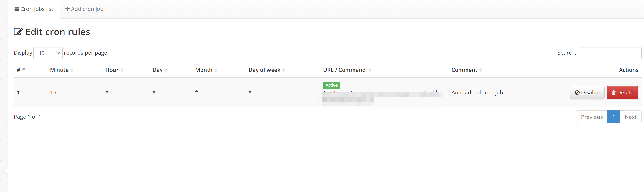Sort table by Hour column

(x=114, y=70)
